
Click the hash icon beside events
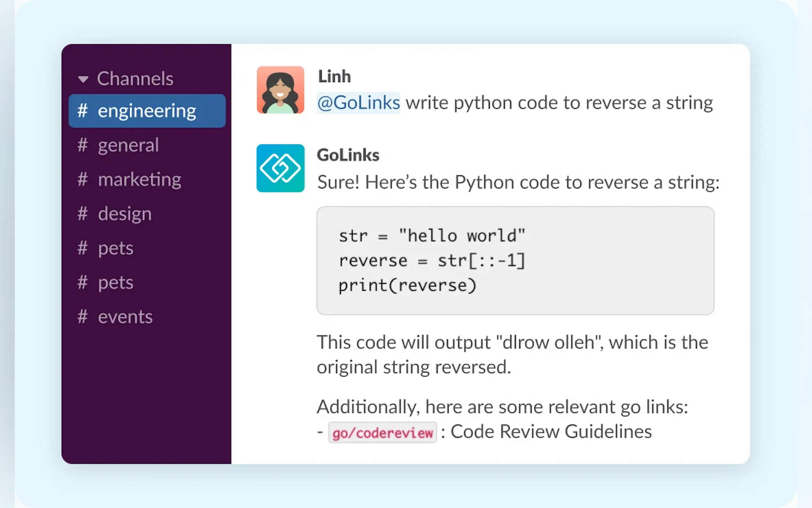coord(82,317)
